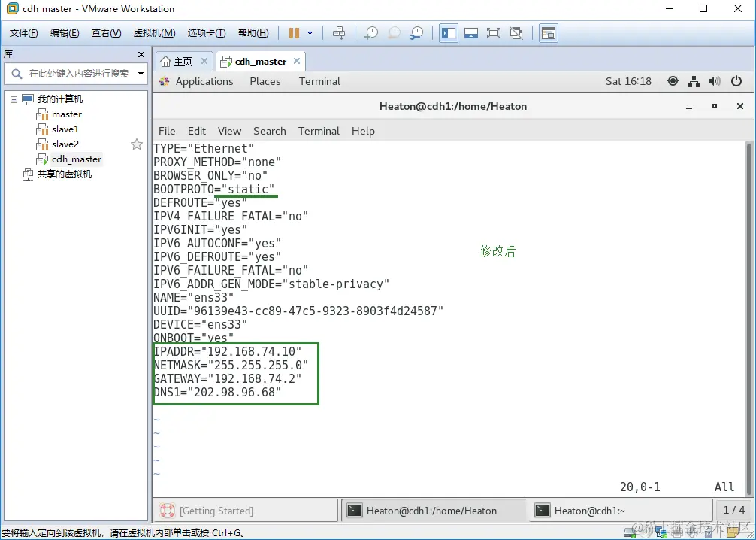Toggle the console view toolbar button
Screen dimensions: 756x540
(548, 33)
